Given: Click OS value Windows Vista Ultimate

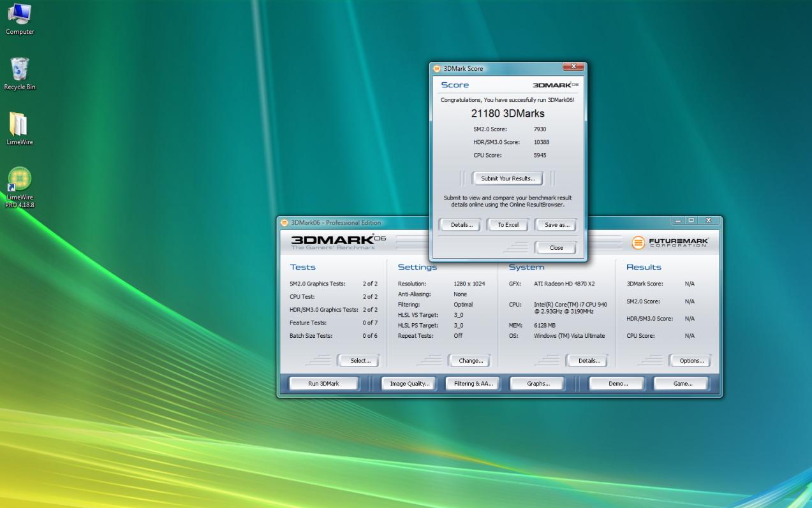Looking at the screenshot, I should click(x=569, y=336).
